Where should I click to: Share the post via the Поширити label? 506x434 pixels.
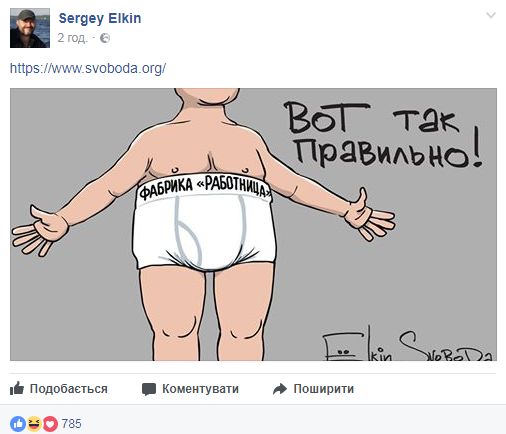coord(324,389)
